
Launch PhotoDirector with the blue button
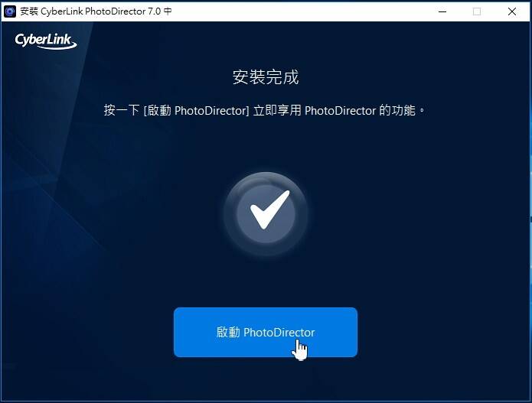(266, 332)
